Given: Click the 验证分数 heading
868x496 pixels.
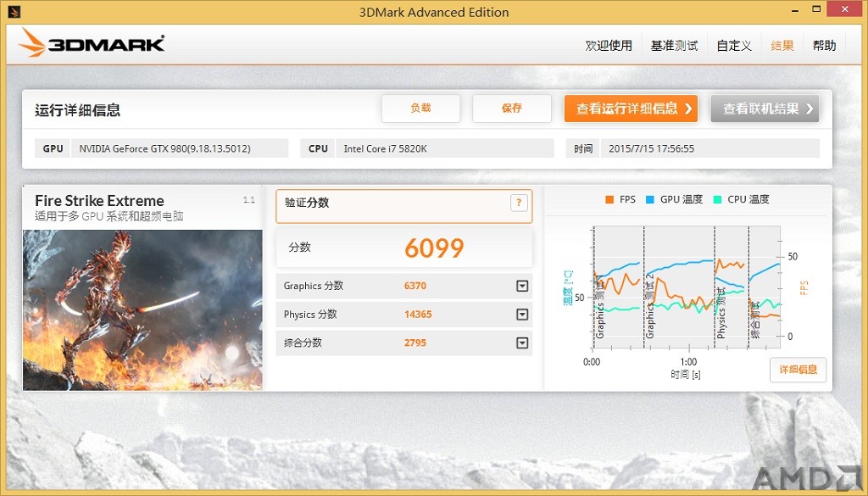Looking at the screenshot, I should point(307,203).
